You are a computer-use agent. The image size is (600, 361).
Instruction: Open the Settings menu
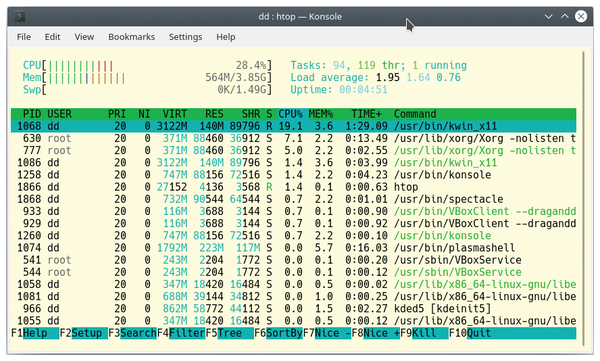click(186, 37)
